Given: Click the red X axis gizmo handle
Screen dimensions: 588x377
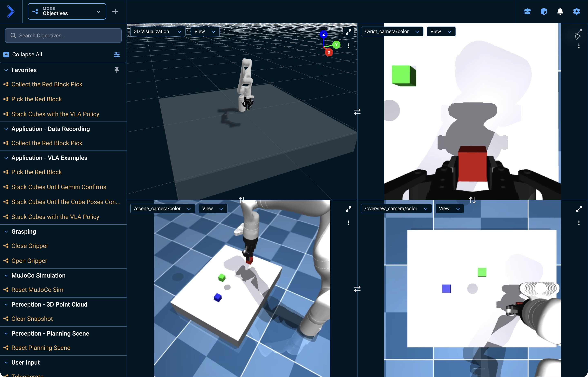Looking at the screenshot, I should [x=329, y=52].
